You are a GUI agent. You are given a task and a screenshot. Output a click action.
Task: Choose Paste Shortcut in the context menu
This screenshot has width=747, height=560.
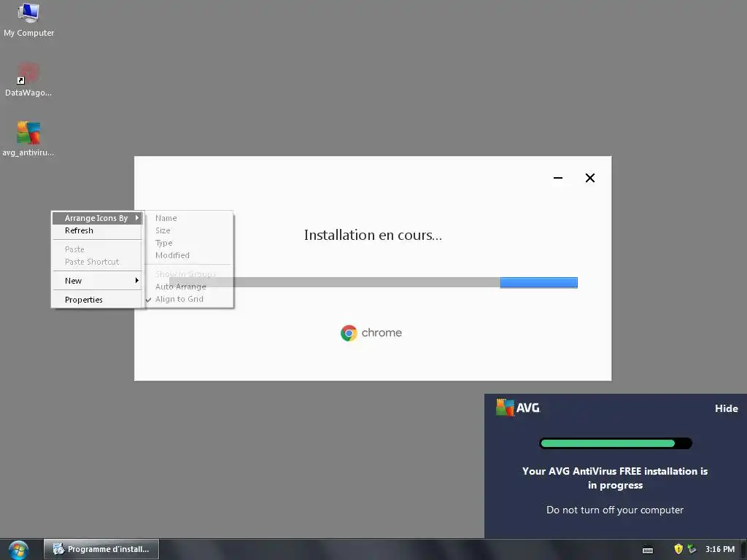pyautogui.click(x=97, y=262)
